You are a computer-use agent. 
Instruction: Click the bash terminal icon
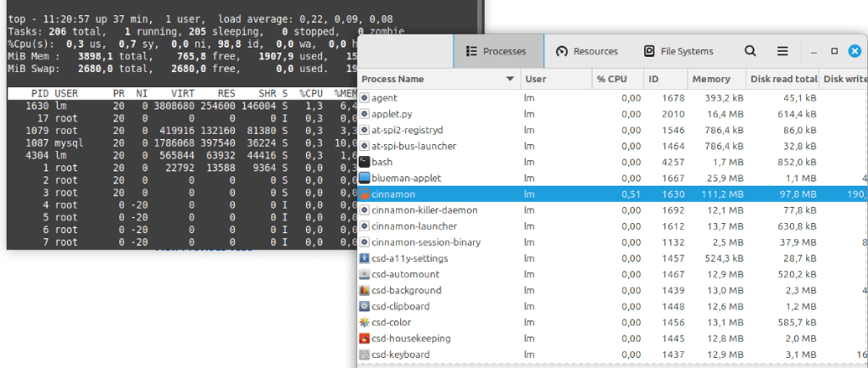click(364, 162)
